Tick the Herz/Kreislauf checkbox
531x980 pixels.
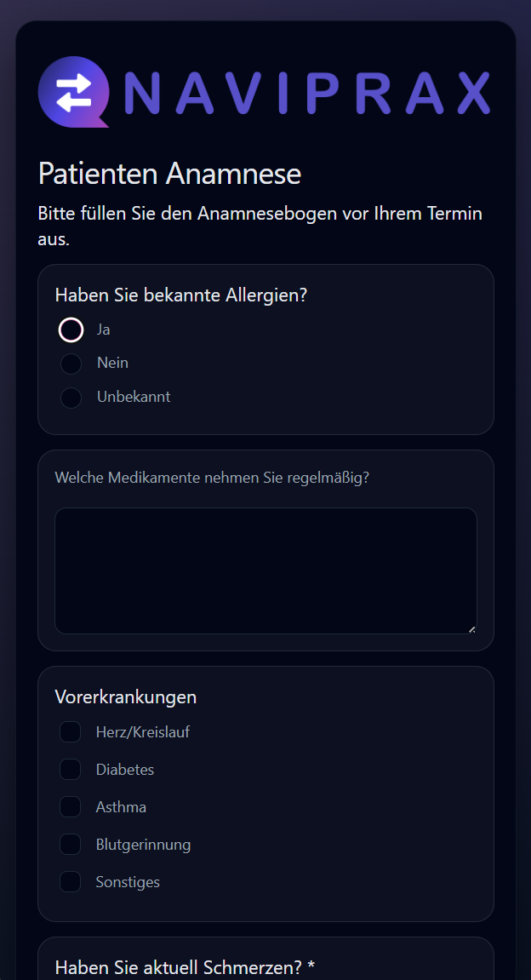point(71,732)
